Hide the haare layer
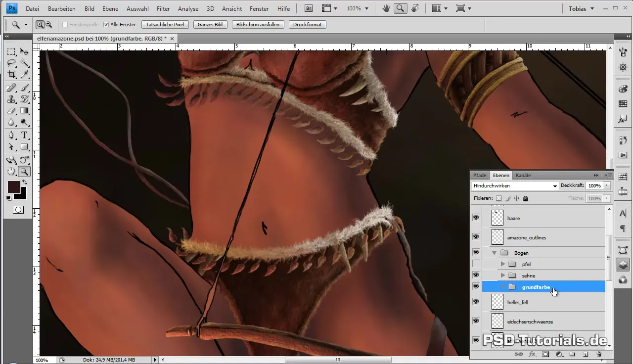 (x=476, y=218)
